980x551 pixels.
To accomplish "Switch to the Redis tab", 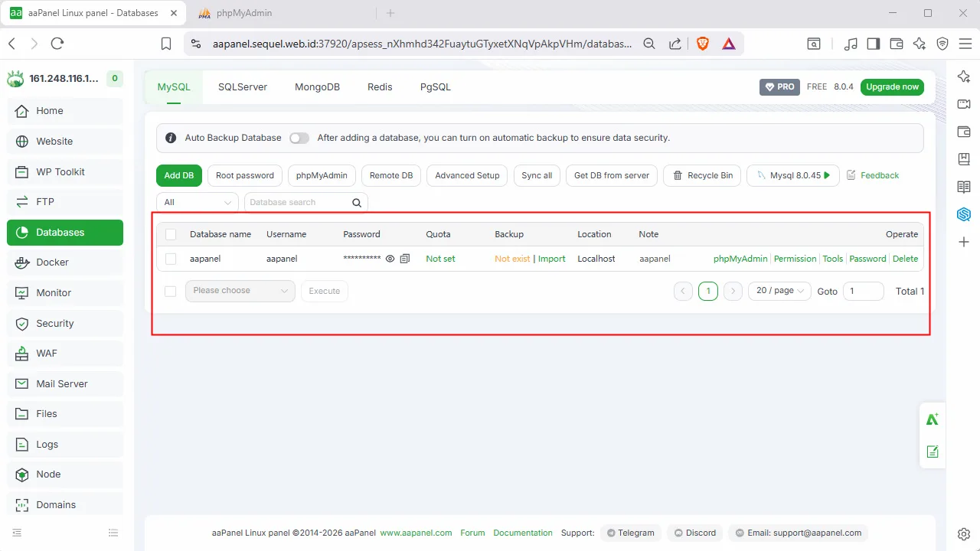I will click(380, 87).
